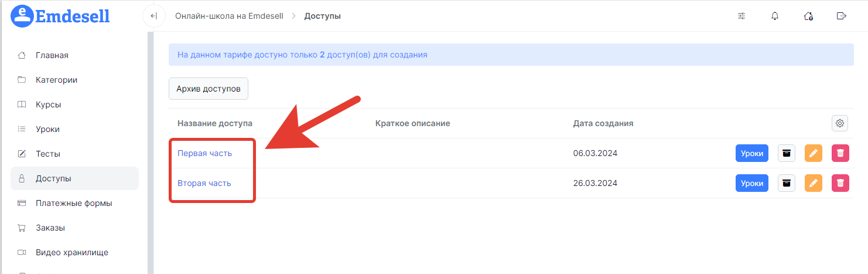Open the Вторая часть access link
The height and width of the screenshot is (274, 868).
(x=204, y=183)
